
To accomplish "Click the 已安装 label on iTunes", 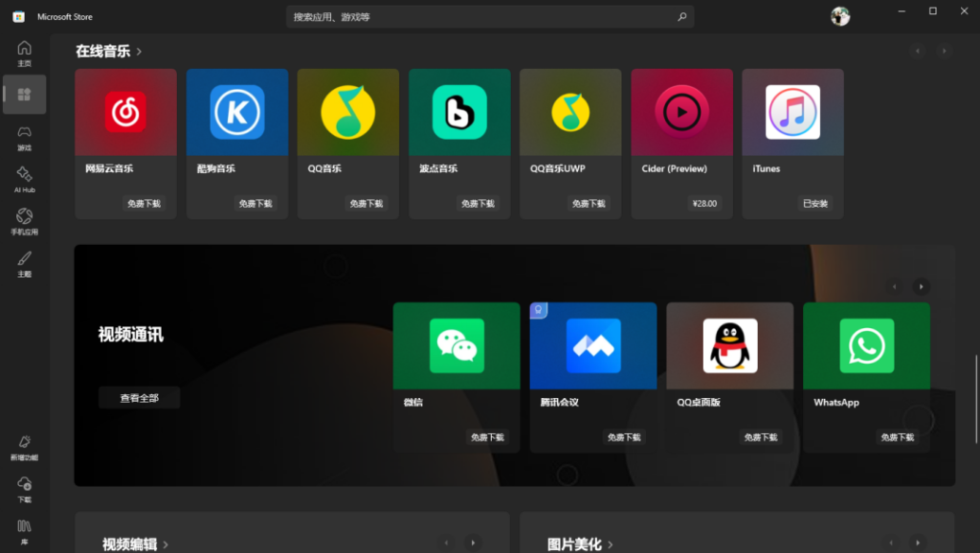I will [x=815, y=204].
